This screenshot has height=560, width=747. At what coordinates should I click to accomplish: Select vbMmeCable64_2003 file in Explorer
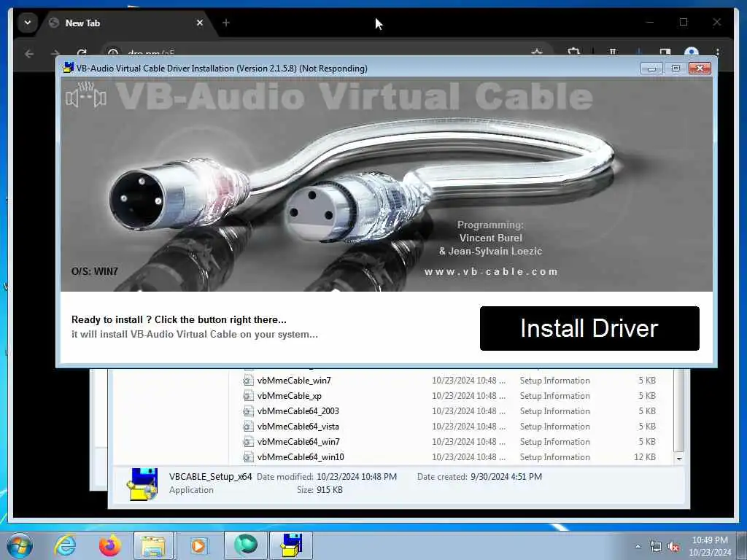298,411
